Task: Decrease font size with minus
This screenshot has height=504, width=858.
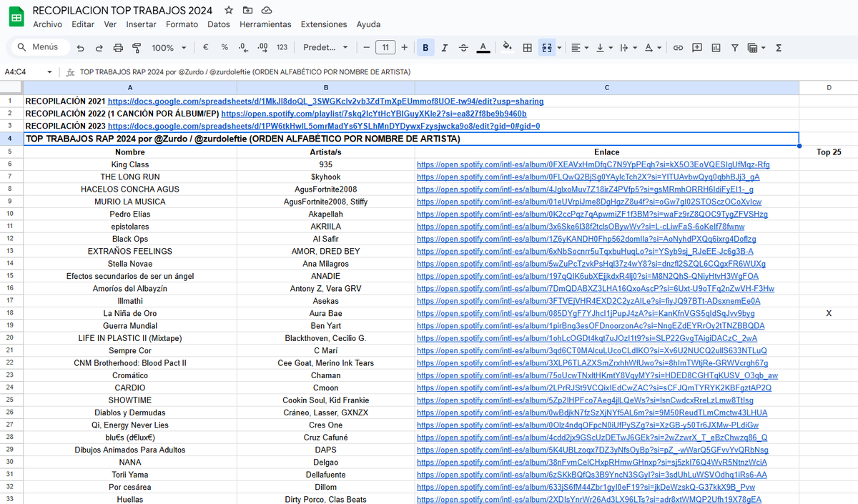Action: click(366, 48)
